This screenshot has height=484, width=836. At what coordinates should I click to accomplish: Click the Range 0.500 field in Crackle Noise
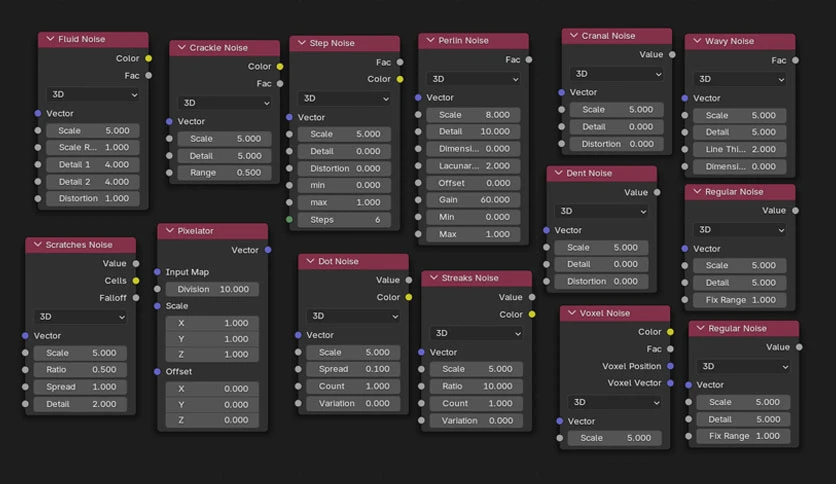click(x=224, y=172)
